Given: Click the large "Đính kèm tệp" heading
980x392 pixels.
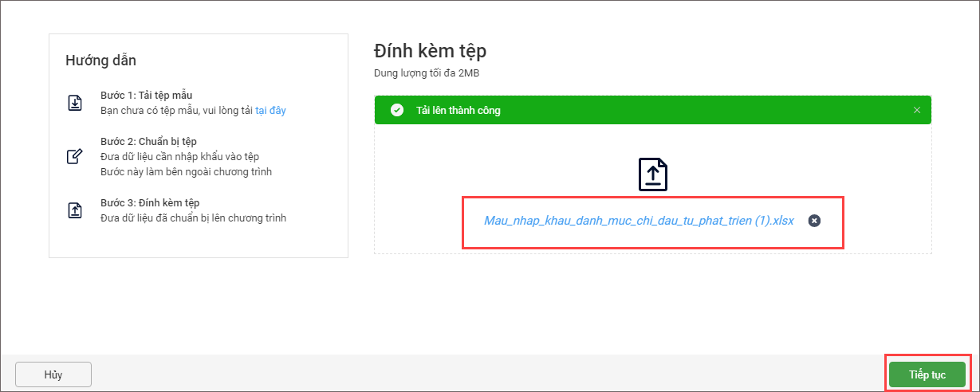Looking at the screenshot, I should (430, 52).
